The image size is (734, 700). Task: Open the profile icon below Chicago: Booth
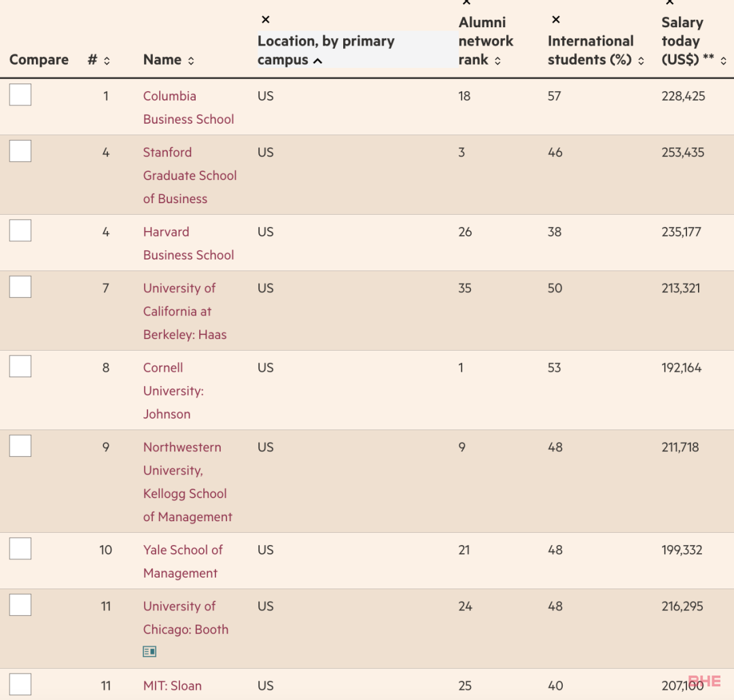(150, 651)
